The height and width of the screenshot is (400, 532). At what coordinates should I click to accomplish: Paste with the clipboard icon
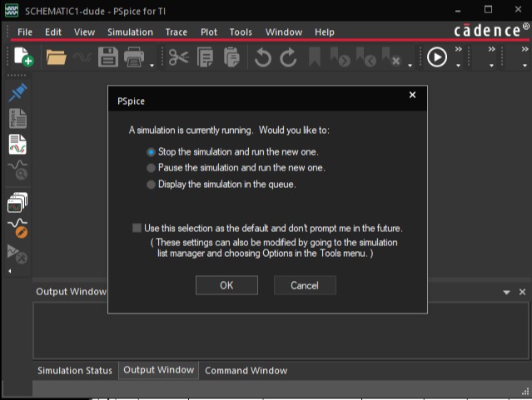[x=231, y=57]
